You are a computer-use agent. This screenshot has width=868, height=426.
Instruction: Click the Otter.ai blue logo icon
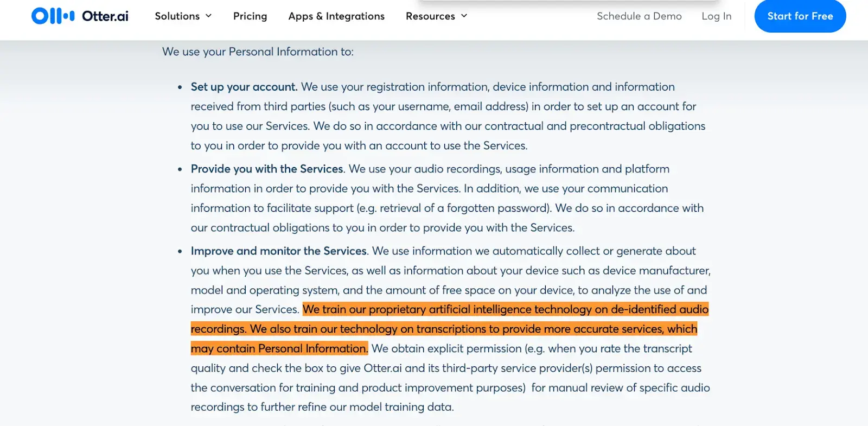point(53,16)
